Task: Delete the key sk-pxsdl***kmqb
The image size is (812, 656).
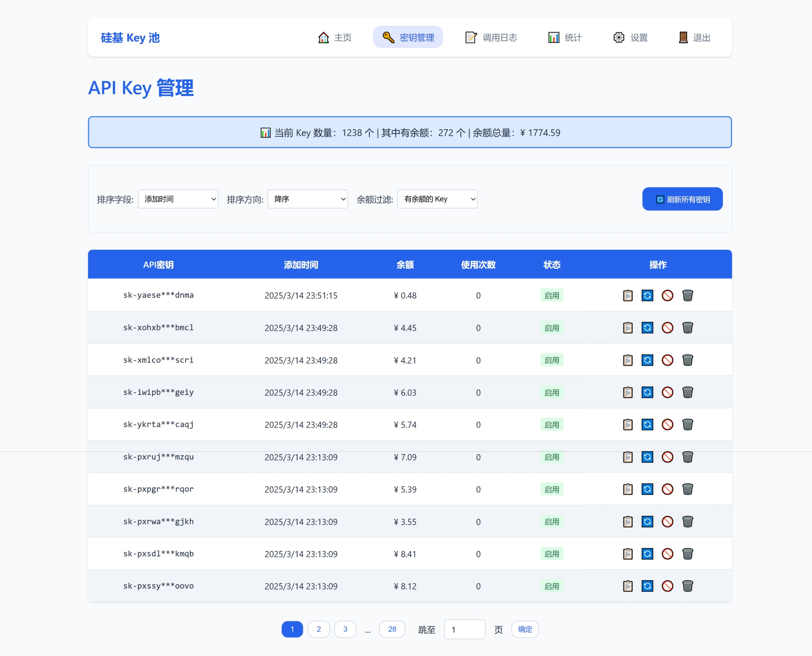Action: click(688, 554)
